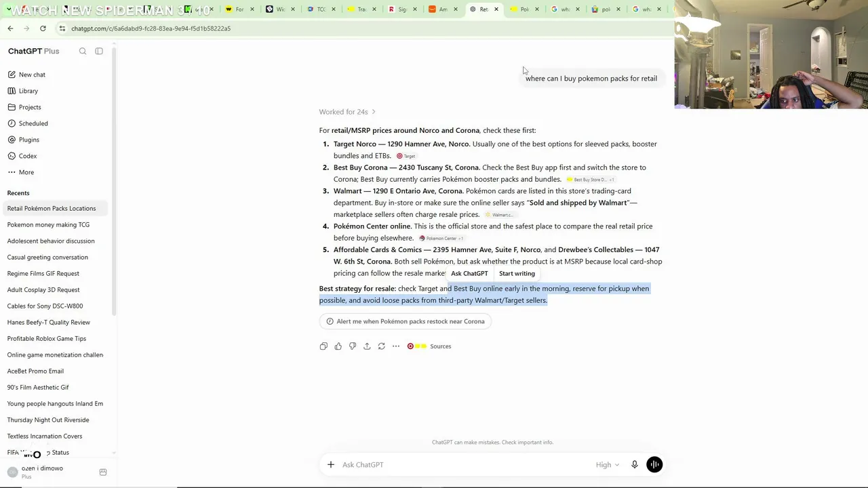Viewport: 868px width, 488px height.
Task: Click the Ask ChatGPT selection popup button
Action: (469, 274)
